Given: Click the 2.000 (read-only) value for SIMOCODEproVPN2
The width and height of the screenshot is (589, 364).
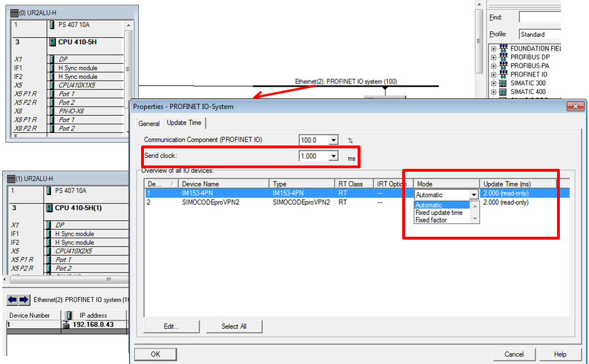Looking at the screenshot, I should 506,203.
